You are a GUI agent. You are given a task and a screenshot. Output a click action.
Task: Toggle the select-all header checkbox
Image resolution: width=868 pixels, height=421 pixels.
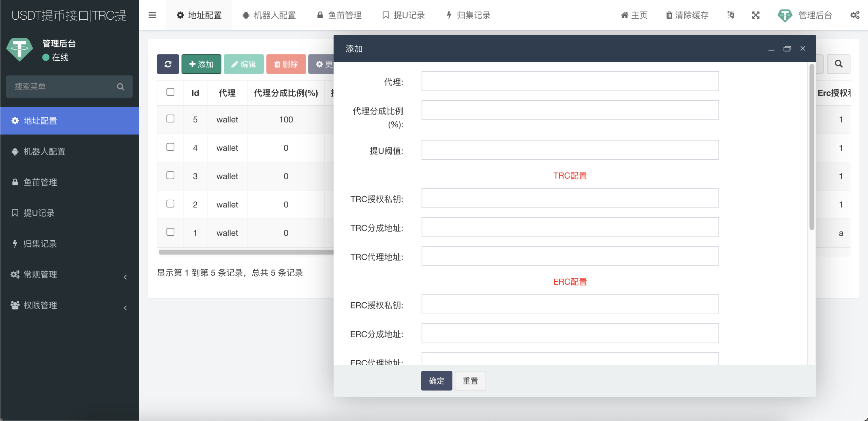tap(170, 92)
